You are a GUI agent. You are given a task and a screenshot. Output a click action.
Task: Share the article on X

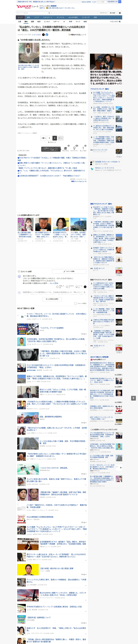[x=43, y=35]
